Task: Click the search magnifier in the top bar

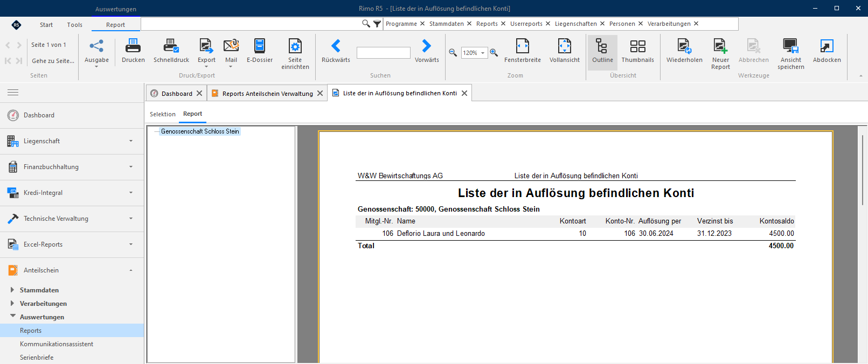Action: pos(366,24)
